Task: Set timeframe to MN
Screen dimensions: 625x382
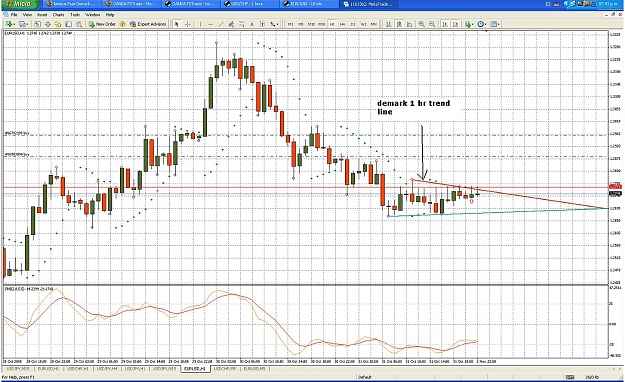Action: tap(374, 24)
